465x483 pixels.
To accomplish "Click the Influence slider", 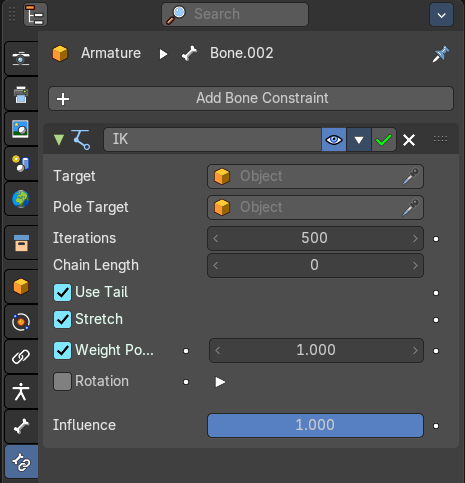I will coord(315,425).
